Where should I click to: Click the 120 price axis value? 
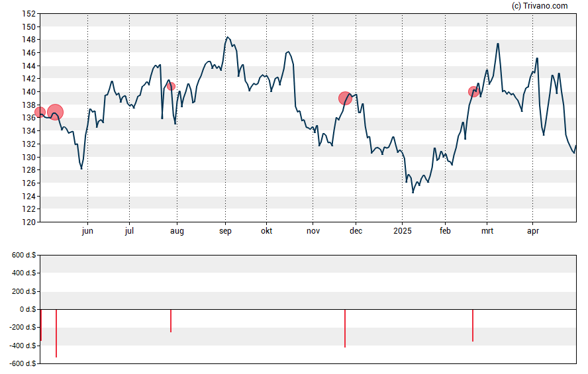29,222
